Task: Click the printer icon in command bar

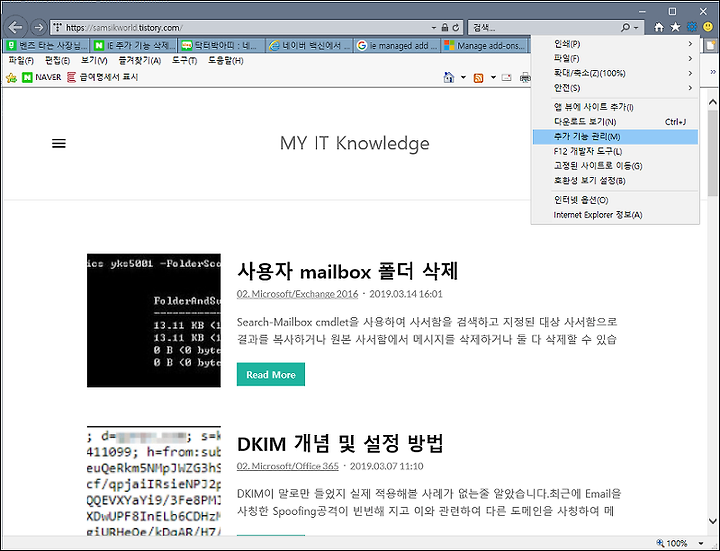Action: tap(525, 78)
